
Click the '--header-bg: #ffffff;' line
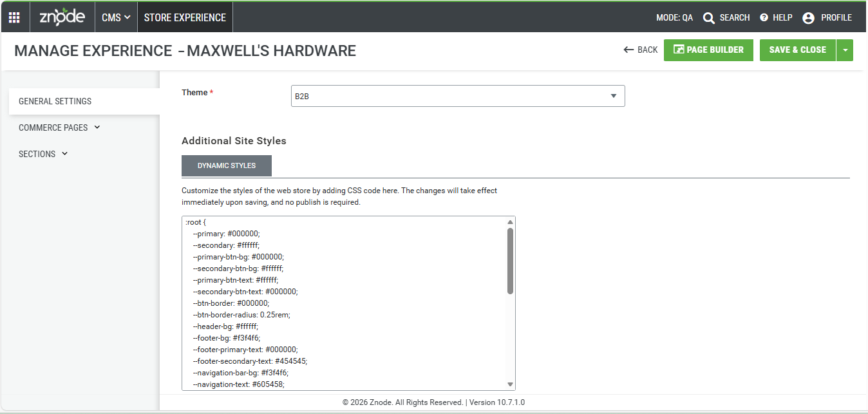coord(225,326)
